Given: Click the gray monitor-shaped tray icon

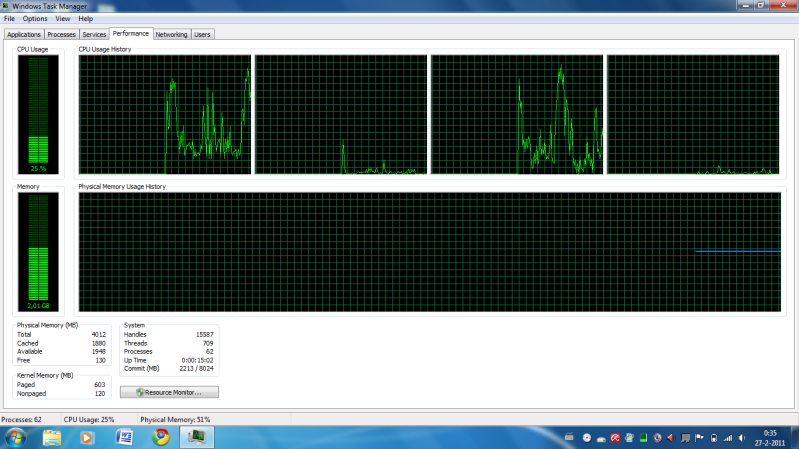Looking at the screenshot, I should pos(685,438).
